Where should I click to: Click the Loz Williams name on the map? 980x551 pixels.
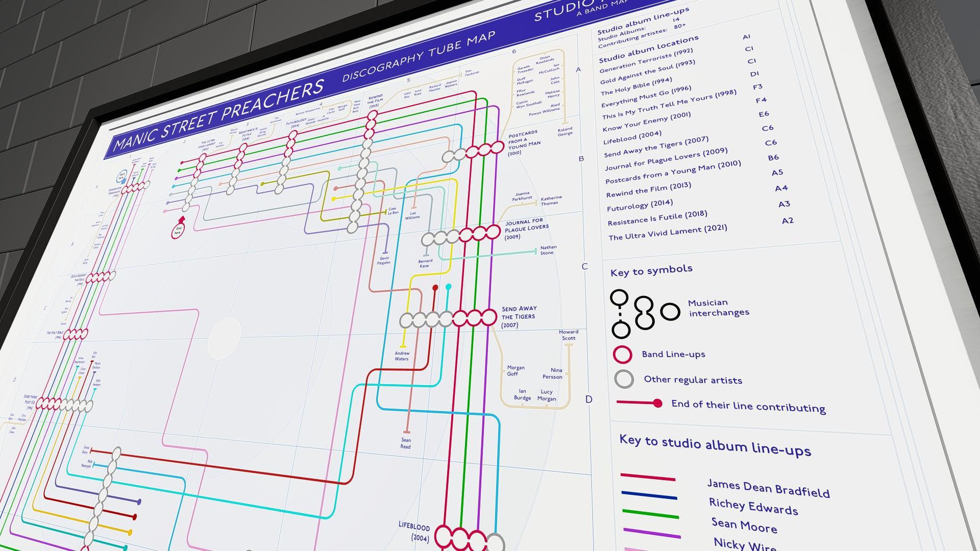pos(412,215)
